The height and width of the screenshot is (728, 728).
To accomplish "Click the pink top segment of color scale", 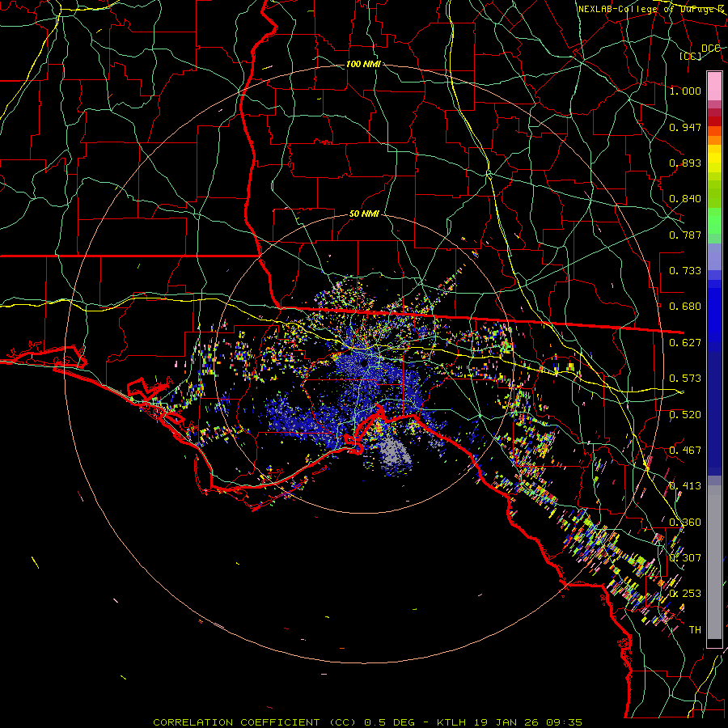I will 714,87.
